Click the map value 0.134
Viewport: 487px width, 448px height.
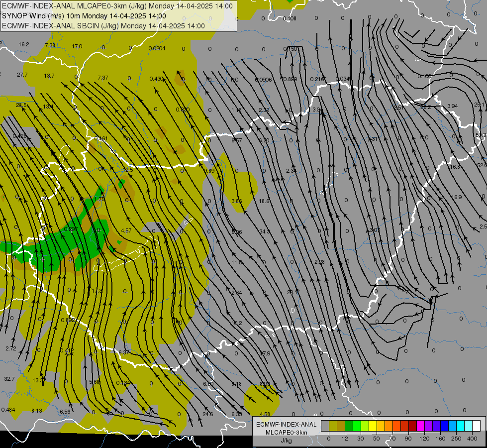click(123, 383)
